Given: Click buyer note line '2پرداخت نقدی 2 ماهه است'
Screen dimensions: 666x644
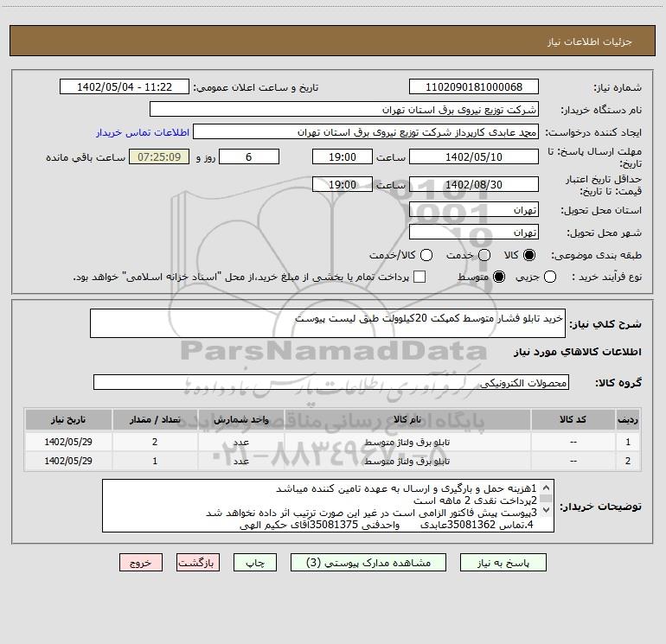Looking at the screenshot, I should [475, 501].
